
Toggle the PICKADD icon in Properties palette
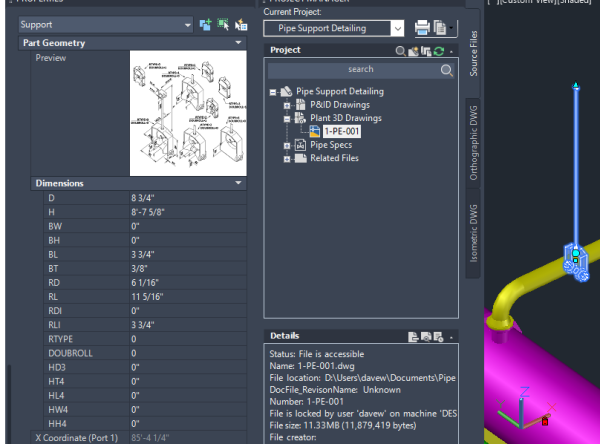(x=205, y=25)
